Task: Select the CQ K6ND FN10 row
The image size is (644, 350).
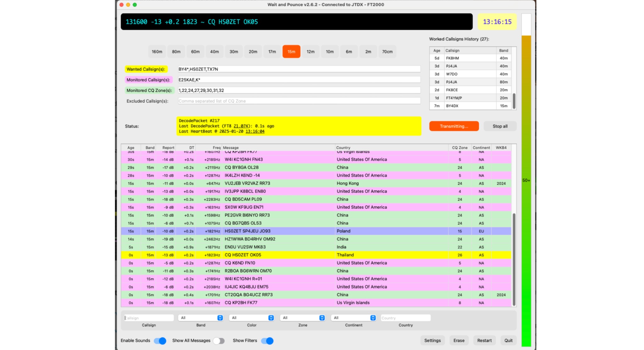Action: (x=316, y=263)
